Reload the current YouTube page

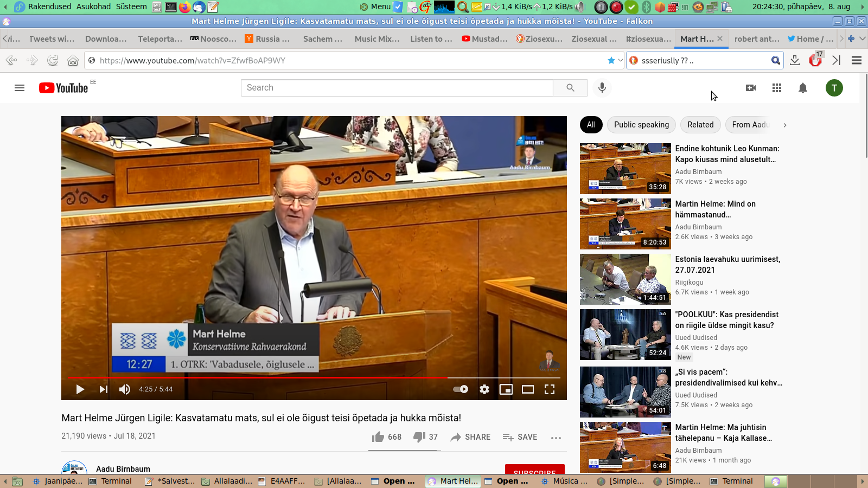coord(53,60)
